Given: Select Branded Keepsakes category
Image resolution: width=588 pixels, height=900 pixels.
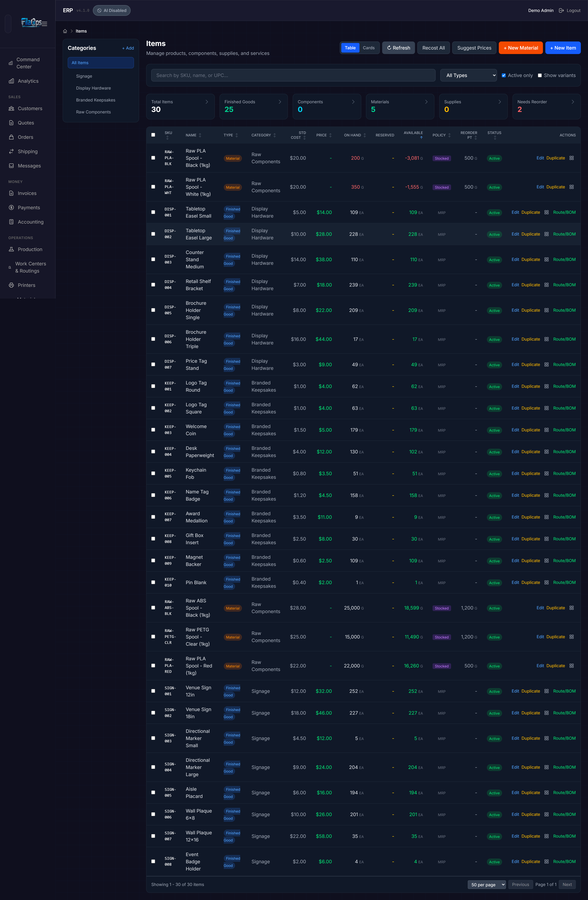Looking at the screenshot, I should (x=96, y=100).
